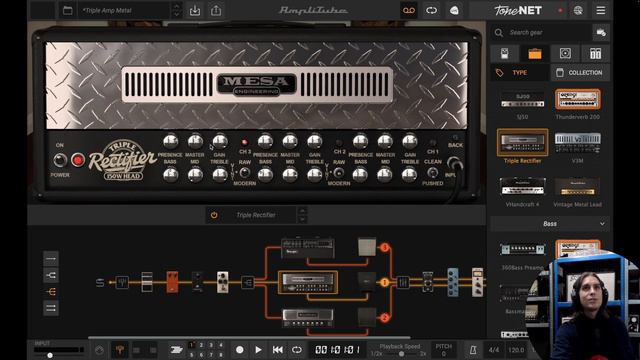
Task: Switch to the stomp pedals gear tab
Action: 504,53
